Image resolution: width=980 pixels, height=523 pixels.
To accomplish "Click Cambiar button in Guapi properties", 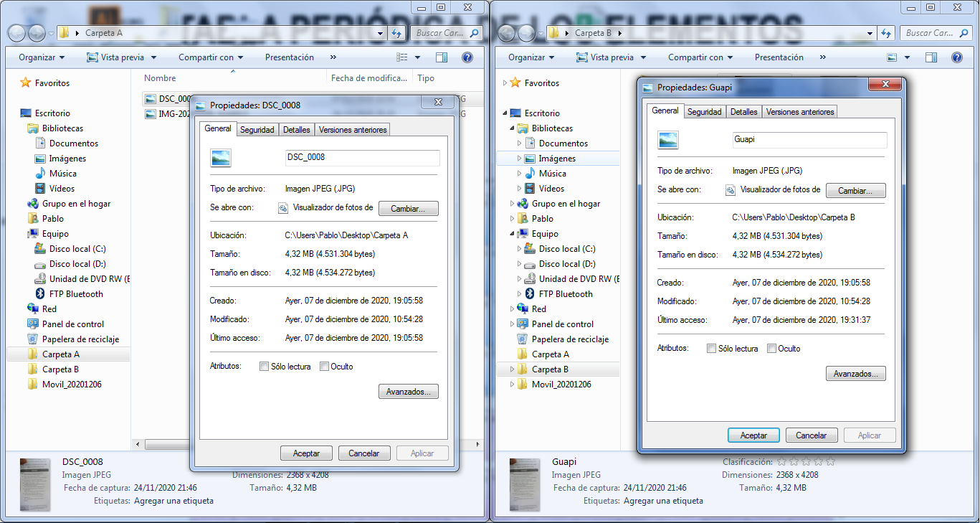I will point(856,191).
